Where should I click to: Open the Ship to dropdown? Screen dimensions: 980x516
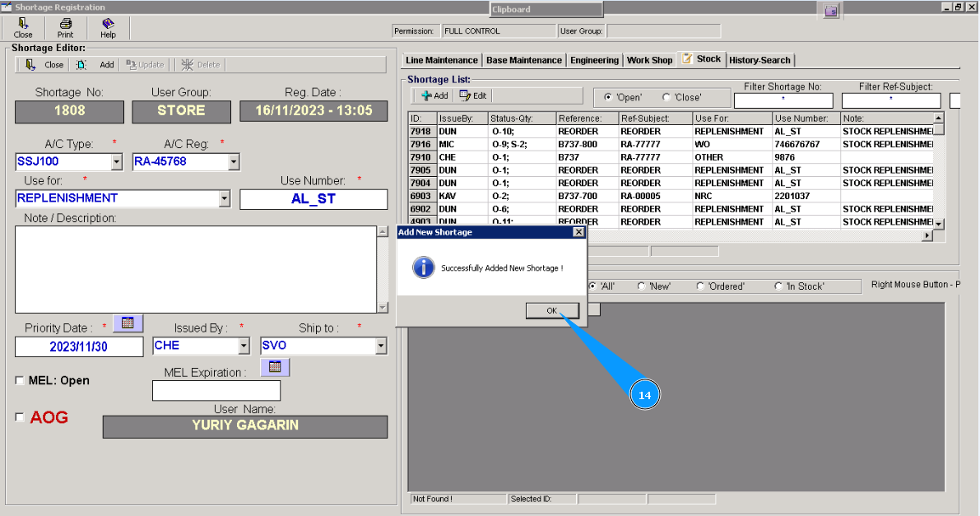[x=380, y=346]
